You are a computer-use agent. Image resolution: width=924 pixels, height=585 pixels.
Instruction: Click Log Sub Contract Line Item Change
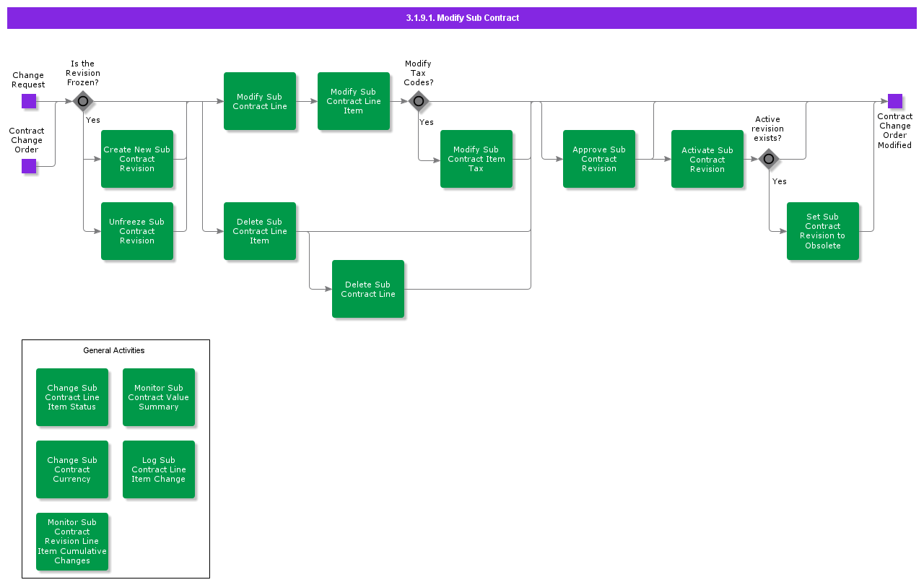coord(159,469)
